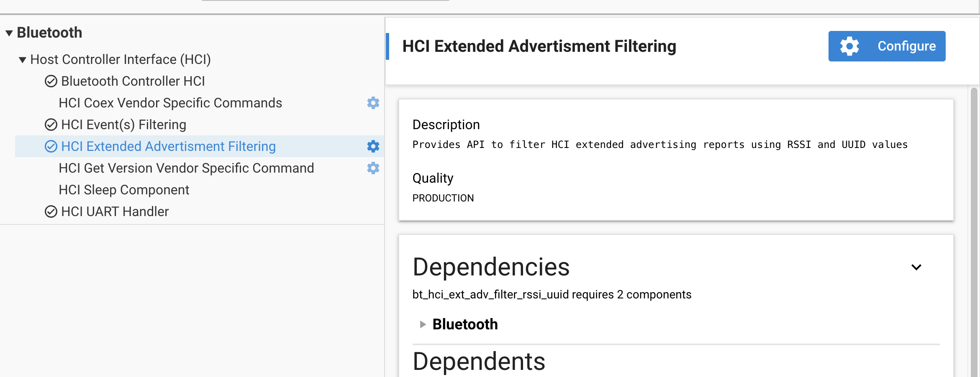The width and height of the screenshot is (980, 377).
Task: Click the bt_hci_ext_adv_filter_rssi_uuid requirements text
Action: (552, 294)
